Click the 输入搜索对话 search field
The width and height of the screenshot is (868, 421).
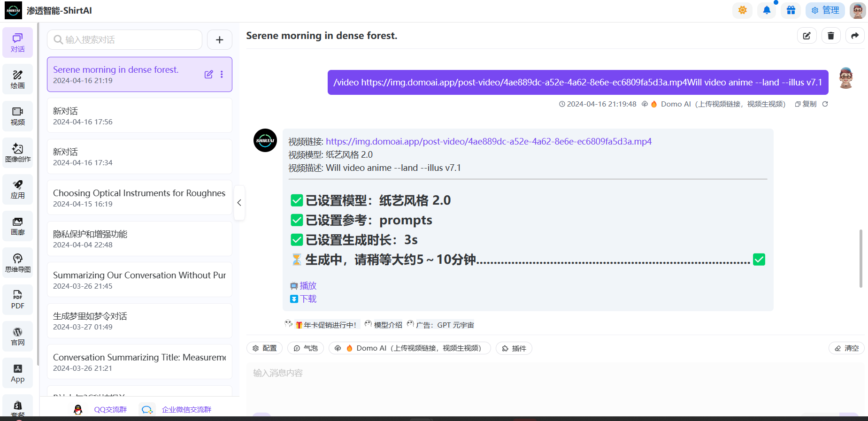pyautogui.click(x=124, y=40)
